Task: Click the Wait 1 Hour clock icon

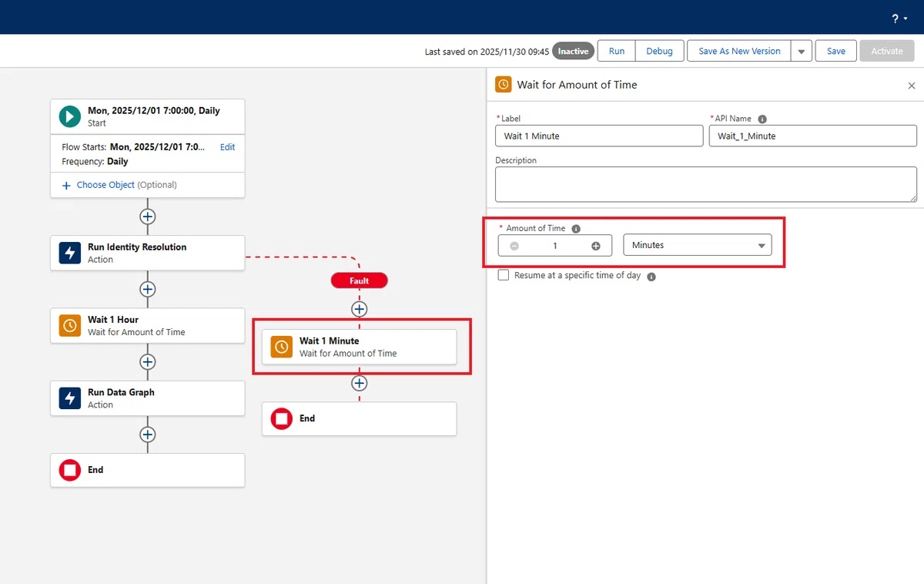Action: click(x=70, y=325)
